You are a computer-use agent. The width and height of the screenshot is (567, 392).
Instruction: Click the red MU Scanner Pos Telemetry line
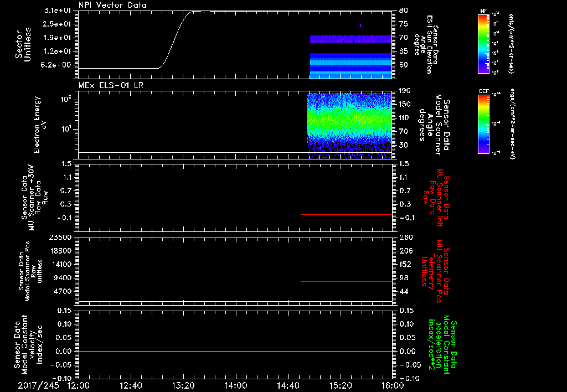tap(347, 281)
